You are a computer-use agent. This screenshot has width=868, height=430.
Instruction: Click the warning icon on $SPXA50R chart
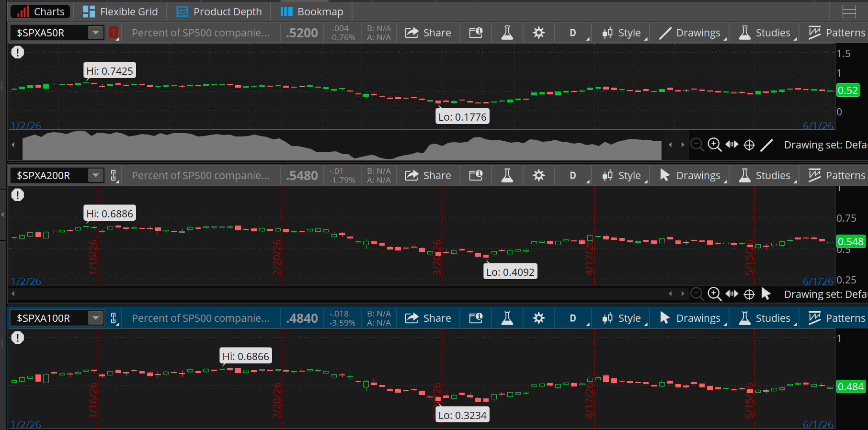click(x=18, y=52)
